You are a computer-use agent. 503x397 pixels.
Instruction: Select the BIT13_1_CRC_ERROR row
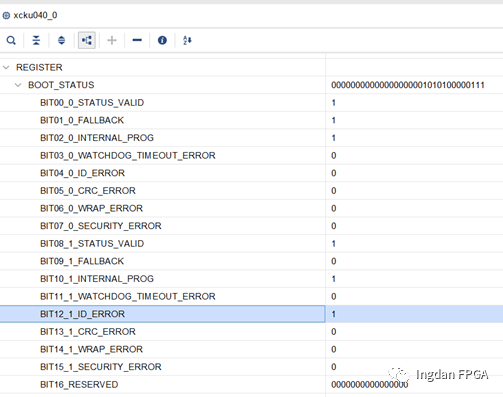coord(251,332)
